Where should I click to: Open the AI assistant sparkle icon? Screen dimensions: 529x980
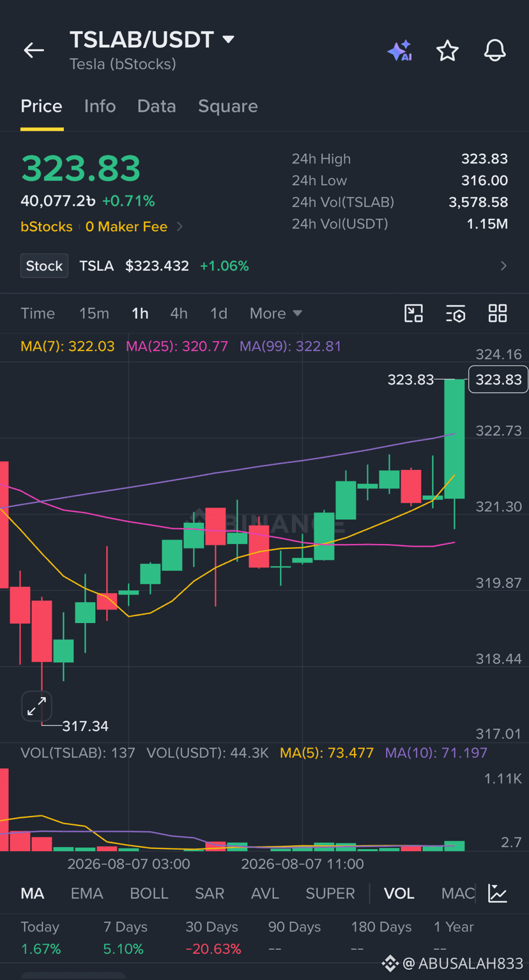tap(400, 51)
